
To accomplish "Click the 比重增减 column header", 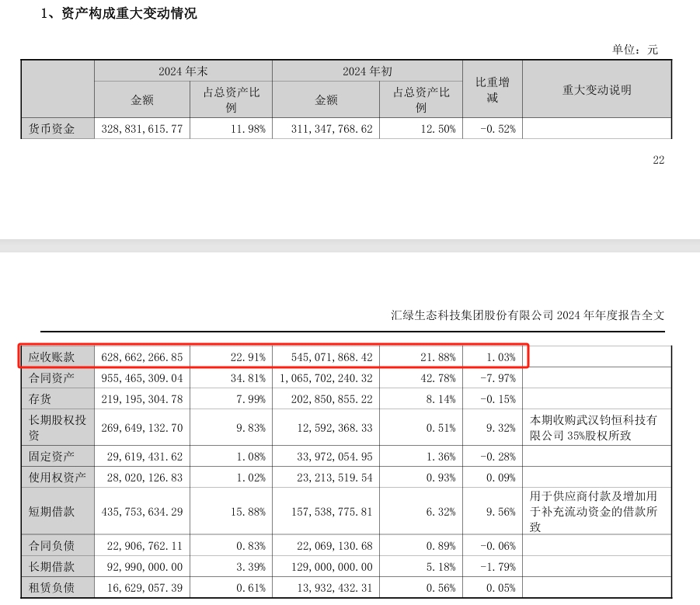I will pos(492,89).
